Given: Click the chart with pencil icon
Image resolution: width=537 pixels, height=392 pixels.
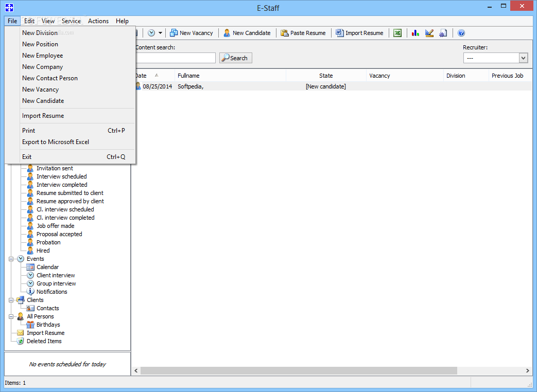Looking at the screenshot, I should (429, 33).
